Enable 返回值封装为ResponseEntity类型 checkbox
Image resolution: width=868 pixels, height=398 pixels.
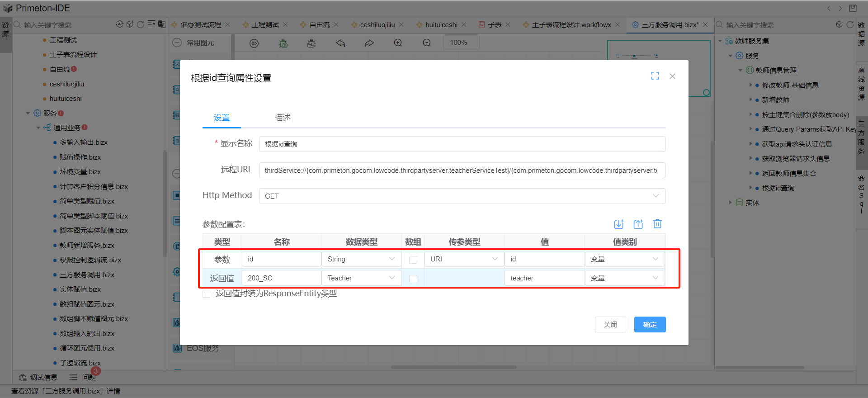[207, 294]
